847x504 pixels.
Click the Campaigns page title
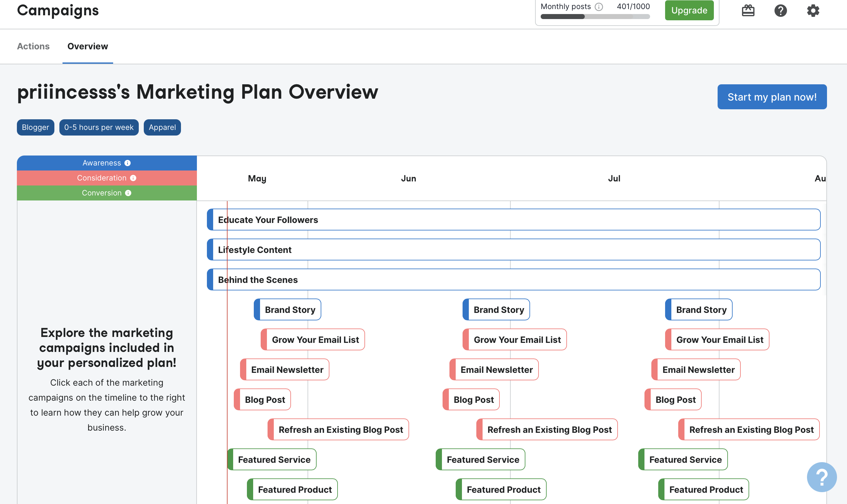pos(58,11)
